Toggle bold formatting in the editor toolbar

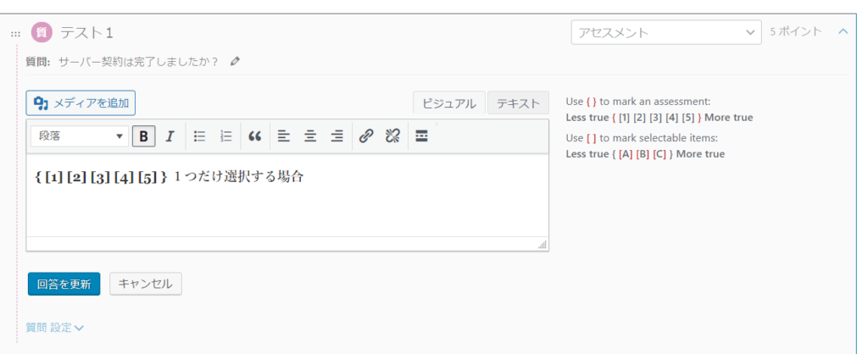pyautogui.click(x=143, y=136)
